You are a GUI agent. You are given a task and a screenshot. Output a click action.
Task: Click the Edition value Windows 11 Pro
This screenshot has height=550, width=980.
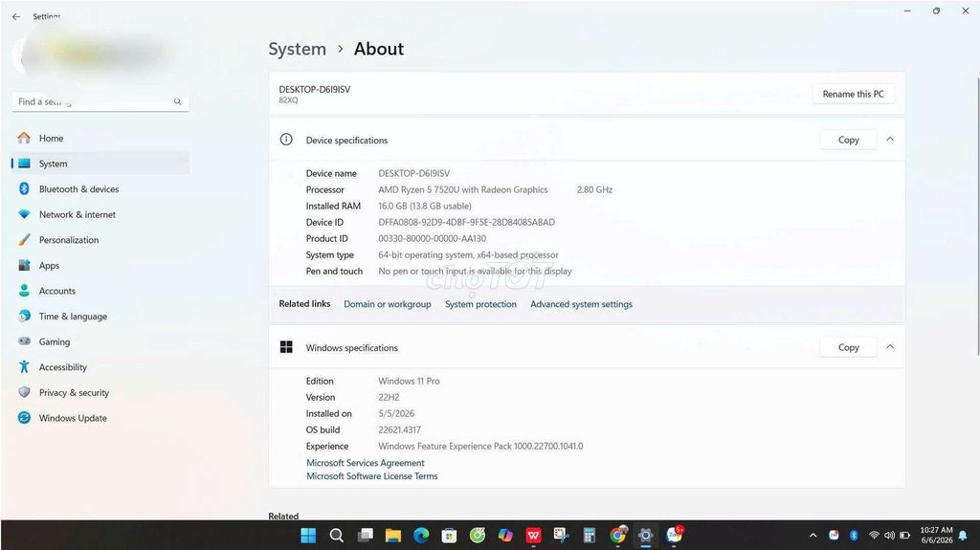409,382
